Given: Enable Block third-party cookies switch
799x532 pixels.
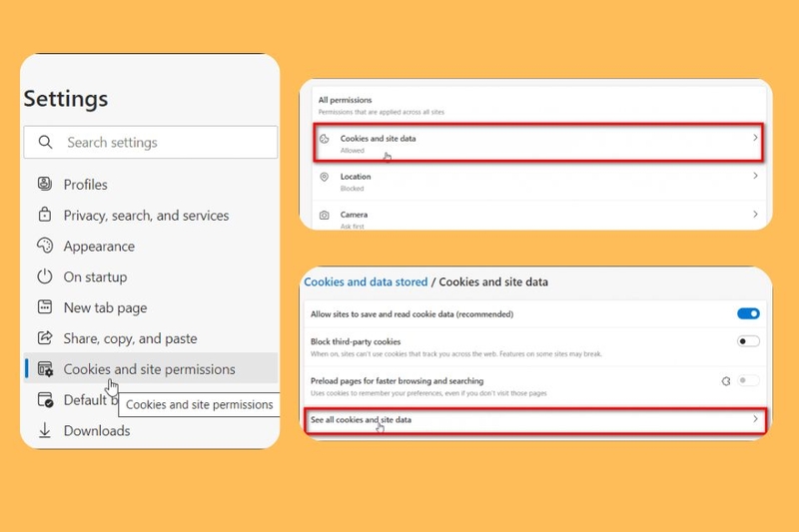Looking at the screenshot, I should pos(748,341).
